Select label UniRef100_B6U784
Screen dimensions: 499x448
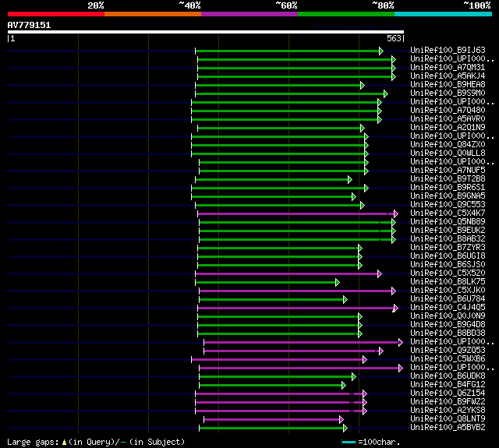tap(448, 299)
